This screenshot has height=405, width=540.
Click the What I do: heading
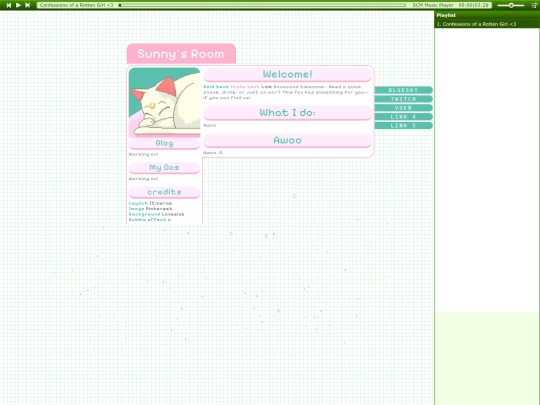[288, 113]
